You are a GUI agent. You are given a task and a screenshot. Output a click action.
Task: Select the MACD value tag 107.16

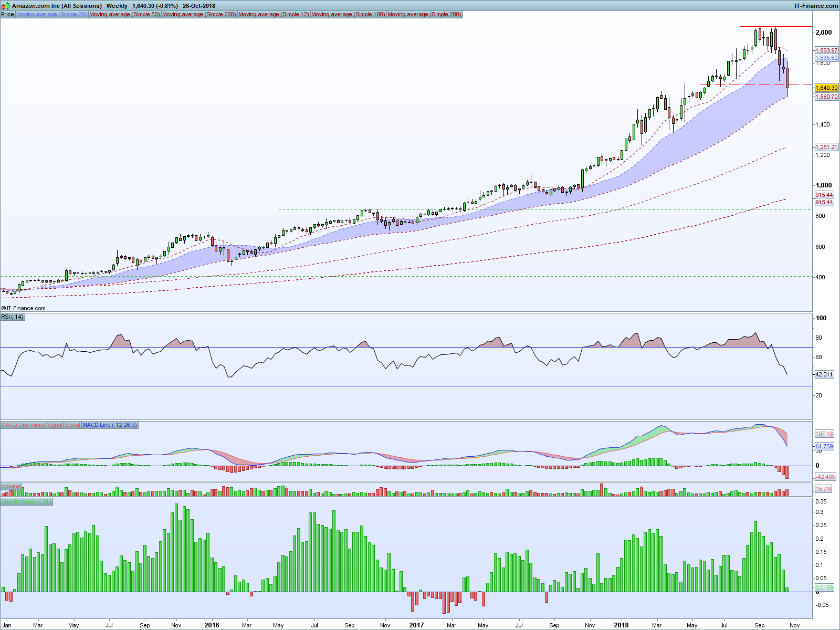point(824,434)
